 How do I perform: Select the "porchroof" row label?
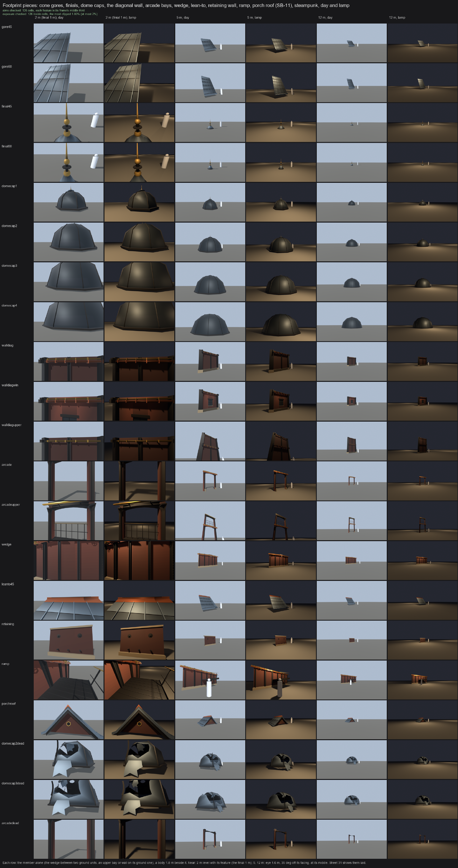(x=8, y=704)
